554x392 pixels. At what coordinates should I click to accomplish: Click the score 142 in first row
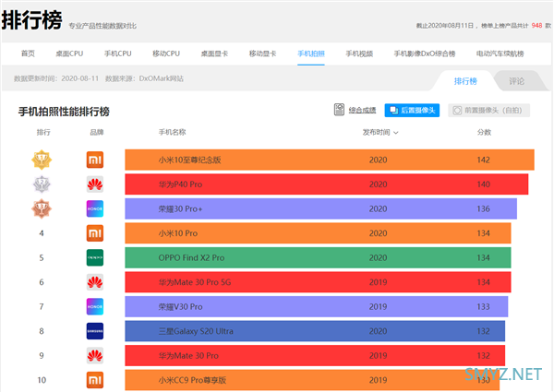click(483, 160)
